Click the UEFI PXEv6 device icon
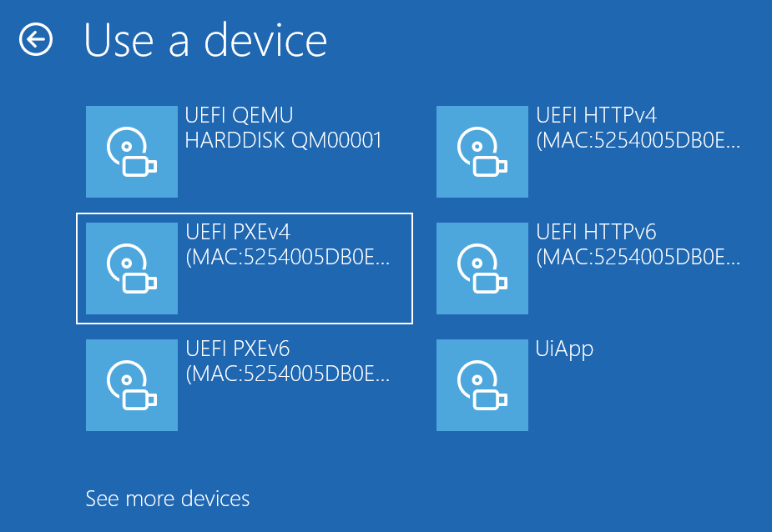The image size is (772, 532). click(132, 385)
